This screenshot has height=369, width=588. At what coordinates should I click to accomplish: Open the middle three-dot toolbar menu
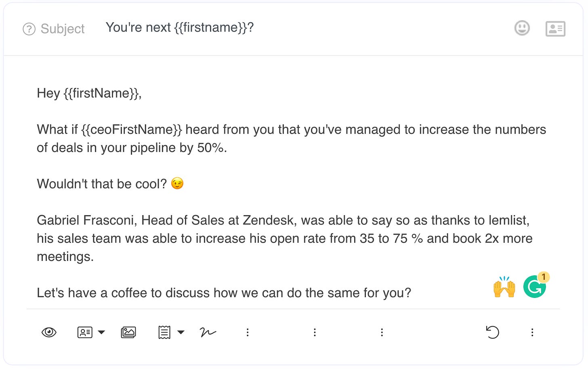tap(315, 332)
